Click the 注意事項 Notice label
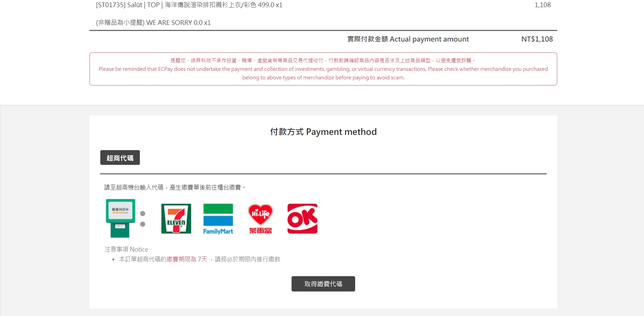This screenshot has height=316, width=644. pyautogui.click(x=126, y=249)
